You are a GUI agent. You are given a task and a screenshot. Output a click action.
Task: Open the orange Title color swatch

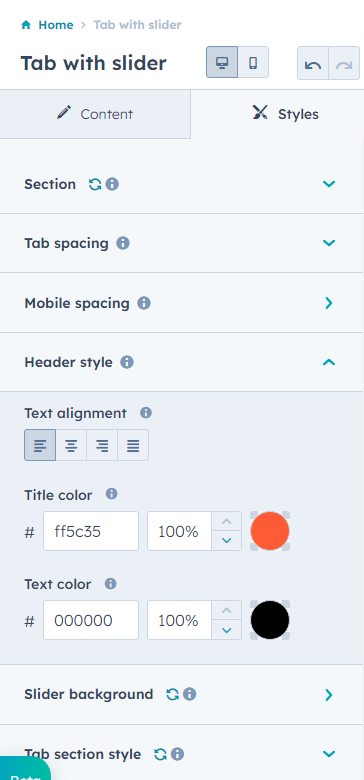coord(270,531)
